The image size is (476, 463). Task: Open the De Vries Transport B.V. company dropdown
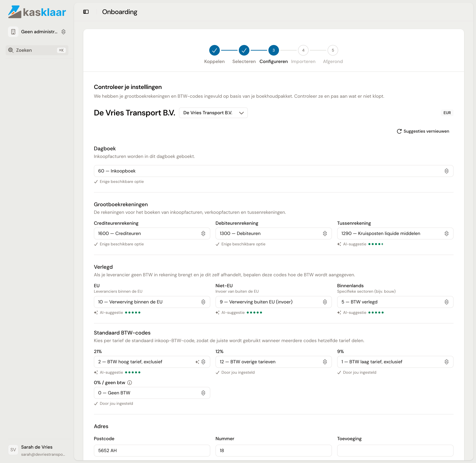click(x=213, y=113)
